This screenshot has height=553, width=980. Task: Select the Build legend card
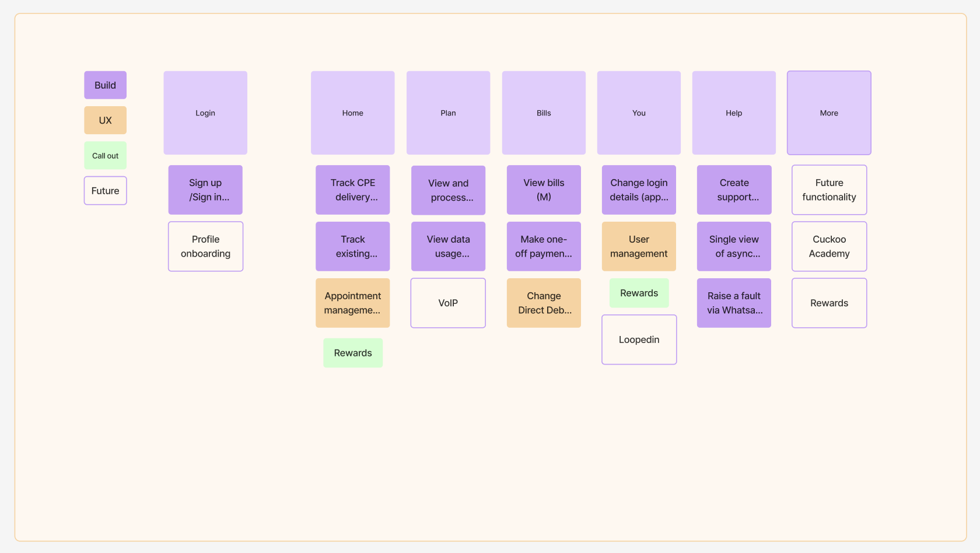coord(105,85)
